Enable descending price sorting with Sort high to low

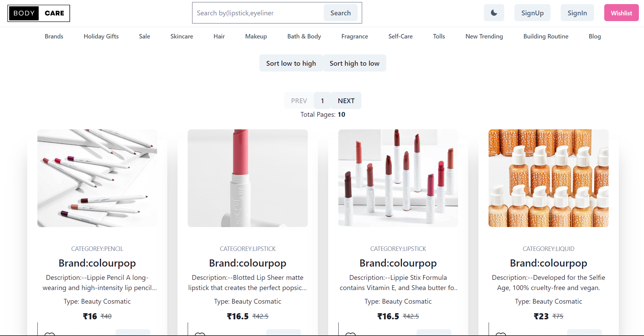click(354, 63)
